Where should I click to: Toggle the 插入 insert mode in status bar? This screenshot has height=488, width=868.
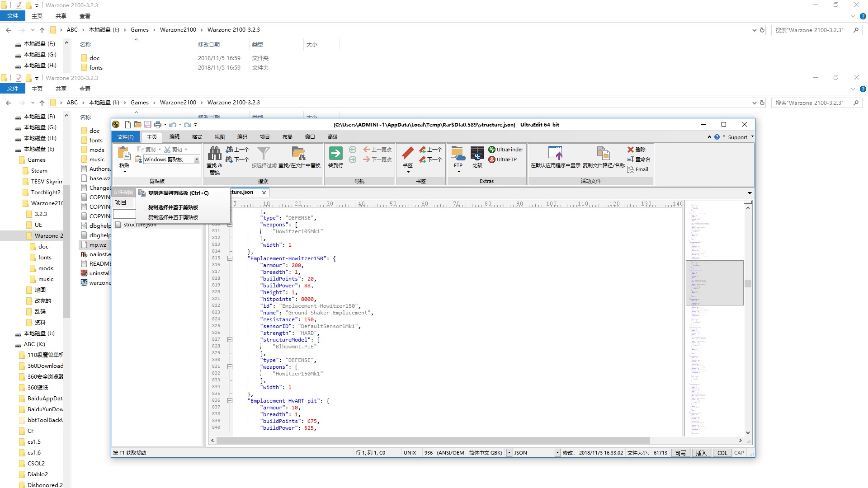[x=701, y=453]
